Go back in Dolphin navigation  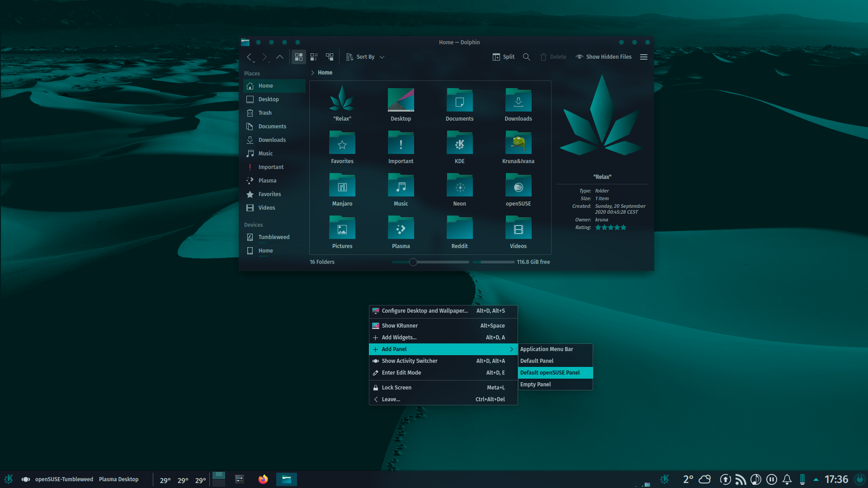(x=249, y=57)
